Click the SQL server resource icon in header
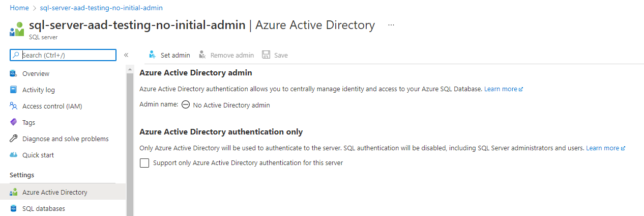 (x=17, y=30)
